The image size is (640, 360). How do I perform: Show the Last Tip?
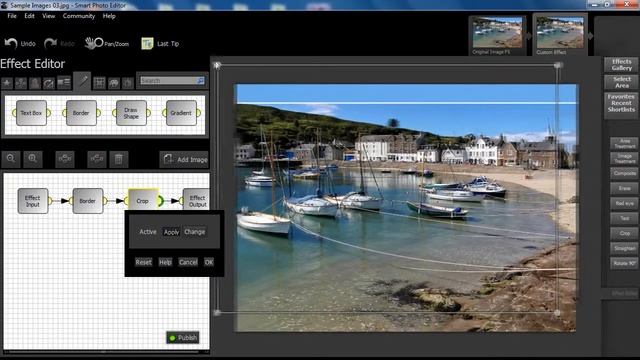pos(160,43)
